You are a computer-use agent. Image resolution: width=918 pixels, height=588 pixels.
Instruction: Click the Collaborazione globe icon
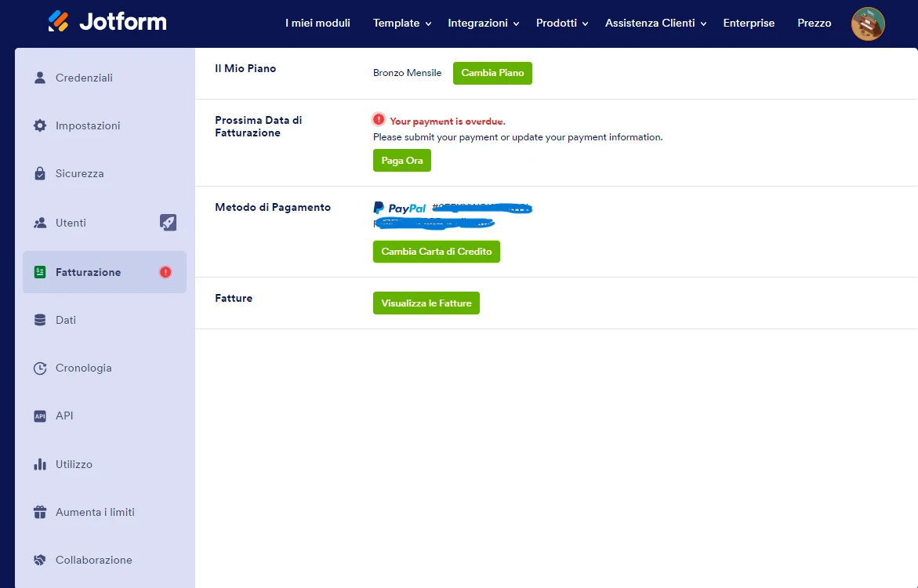tap(39, 560)
